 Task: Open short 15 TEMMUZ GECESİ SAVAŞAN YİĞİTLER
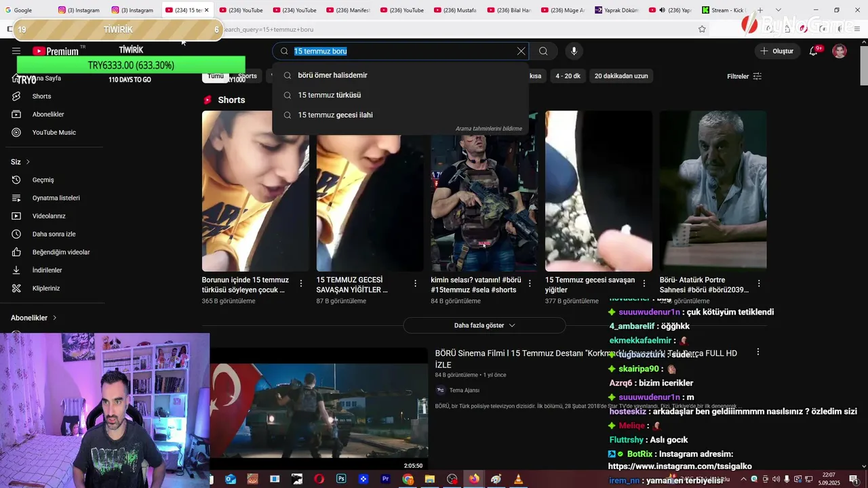(370, 191)
